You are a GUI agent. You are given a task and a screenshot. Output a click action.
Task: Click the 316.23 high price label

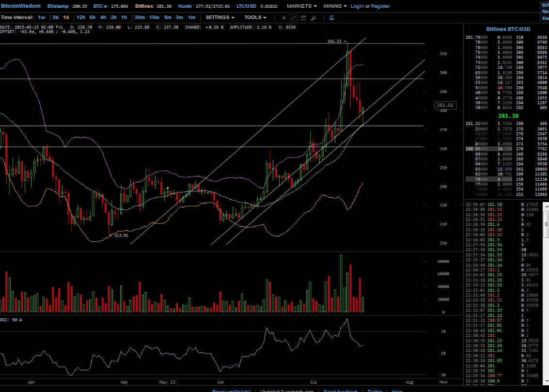334,41
